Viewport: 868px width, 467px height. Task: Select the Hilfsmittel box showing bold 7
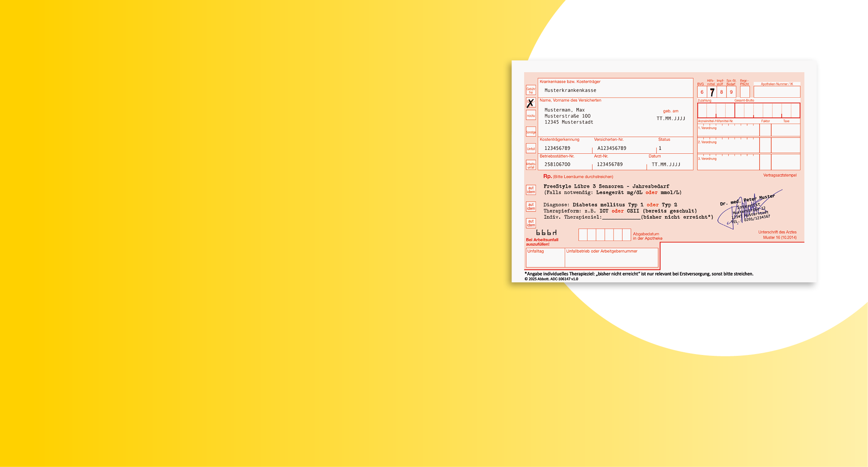(712, 92)
